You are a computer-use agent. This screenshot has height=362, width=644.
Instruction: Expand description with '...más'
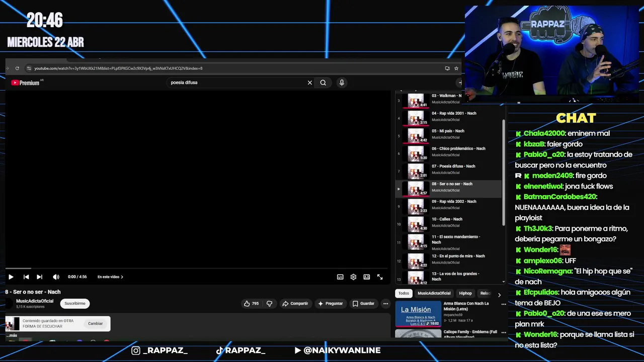pyautogui.click(x=11, y=335)
